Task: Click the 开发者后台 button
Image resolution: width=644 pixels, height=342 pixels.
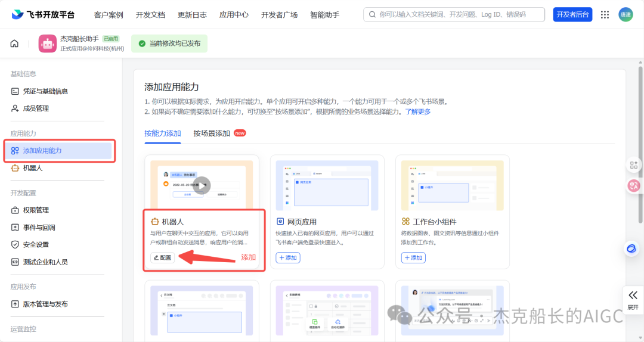Action: [572, 14]
